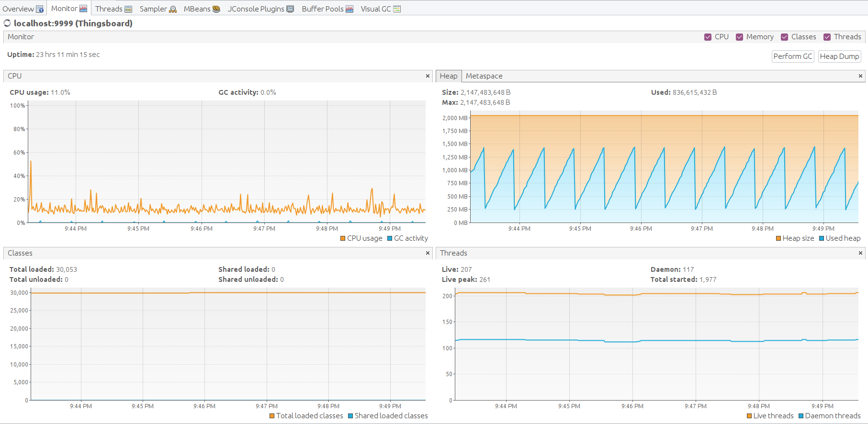Click the Threads tab icon
Screen dimensions: 868x424
[x=128, y=9]
